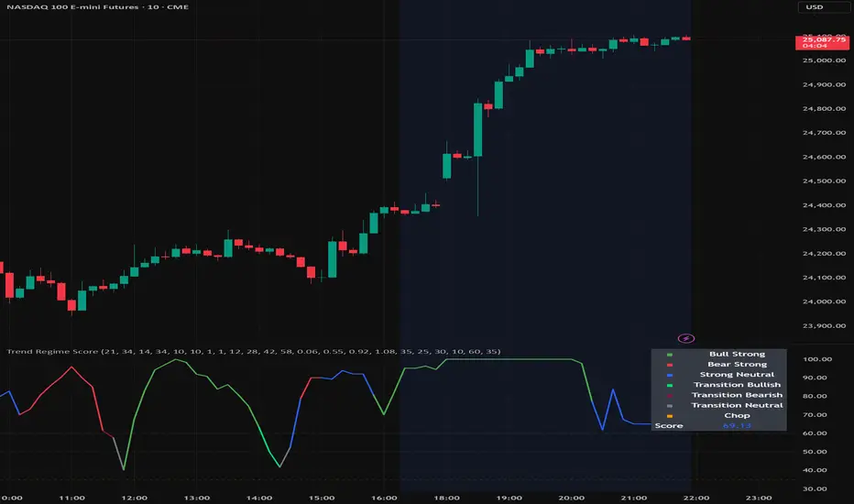The image size is (854, 504).
Task: Click the blue 69.13 score value
Action: pos(737,425)
